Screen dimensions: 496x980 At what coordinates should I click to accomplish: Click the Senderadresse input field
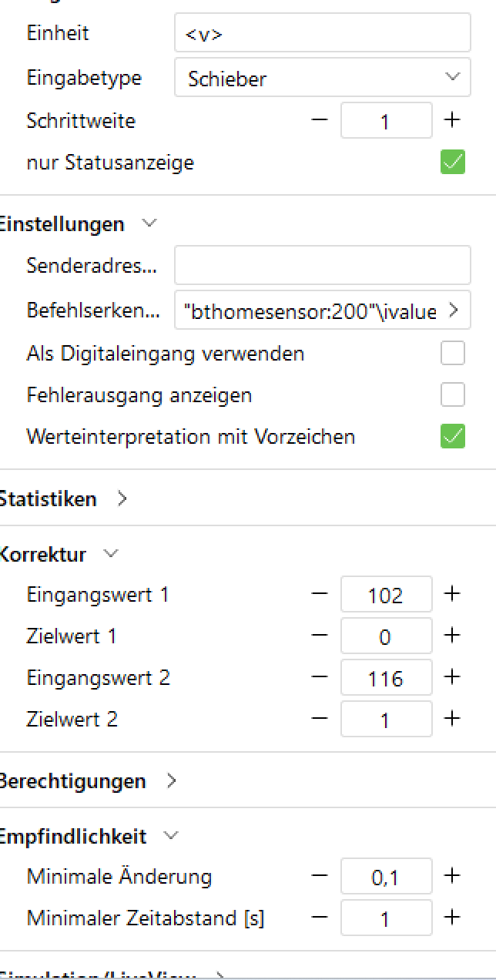322,266
